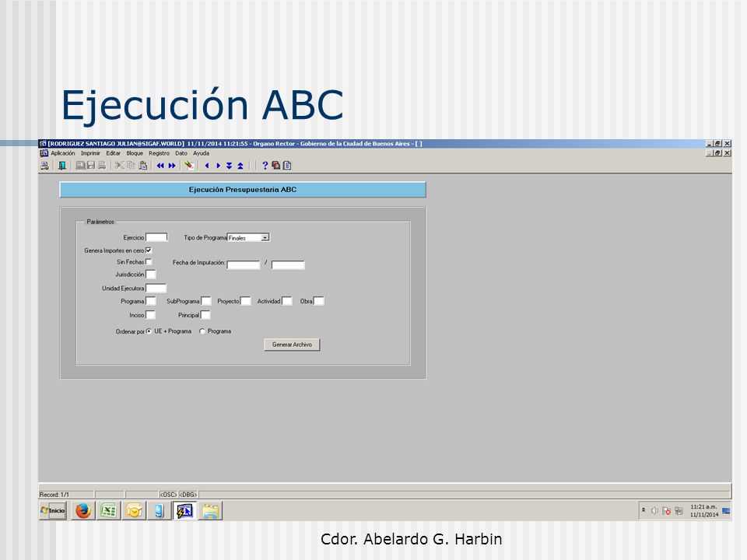
Task: Open the Aplicación menu
Action: (63, 153)
